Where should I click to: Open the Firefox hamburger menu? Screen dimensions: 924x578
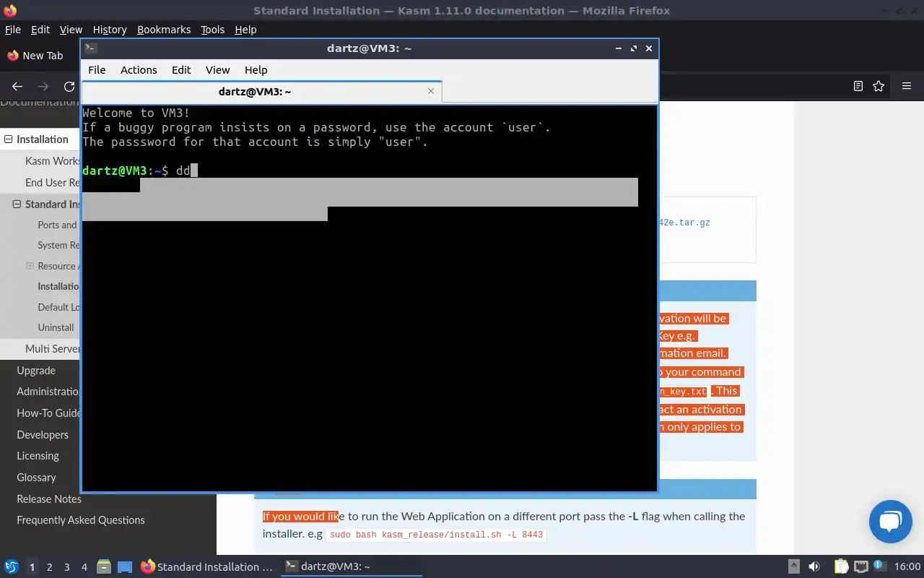(907, 86)
